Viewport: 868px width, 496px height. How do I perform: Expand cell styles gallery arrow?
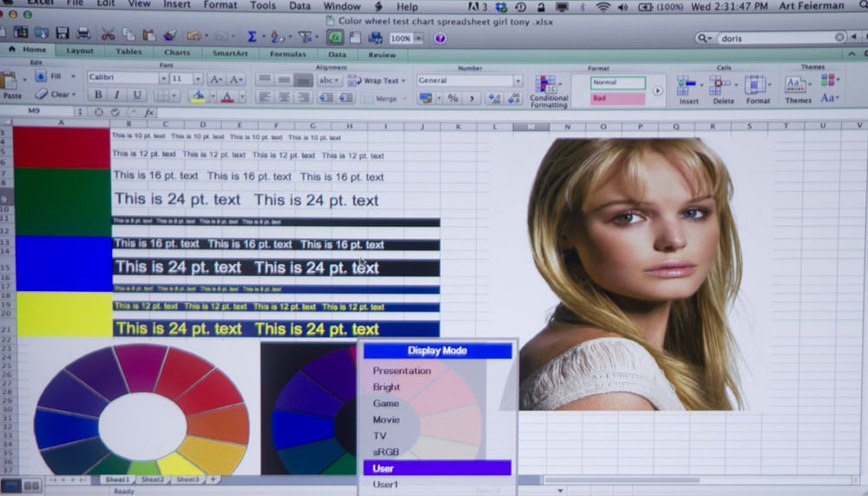(x=657, y=89)
